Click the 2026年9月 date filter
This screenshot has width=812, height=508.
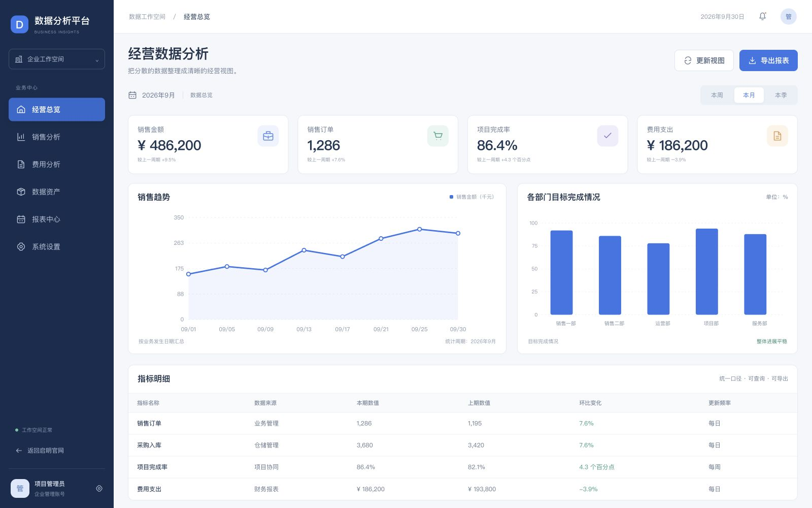pyautogui.click(x=152, y=95)
